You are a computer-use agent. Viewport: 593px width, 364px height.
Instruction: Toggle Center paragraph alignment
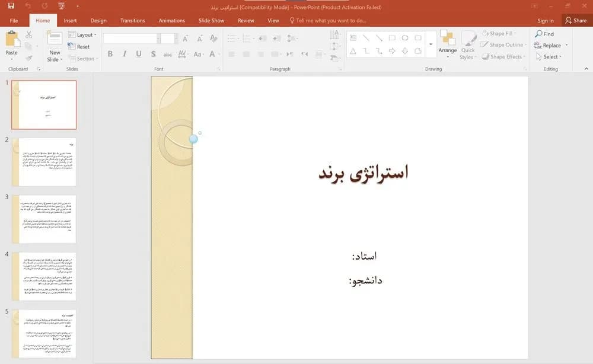coord(246,55)
